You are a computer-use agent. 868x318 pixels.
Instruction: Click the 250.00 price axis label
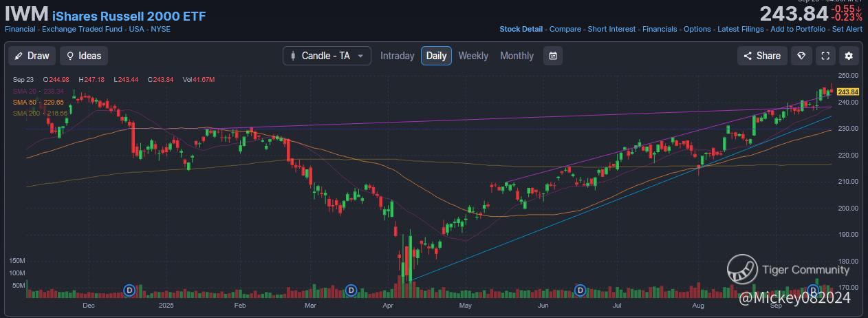coord(849,76)
